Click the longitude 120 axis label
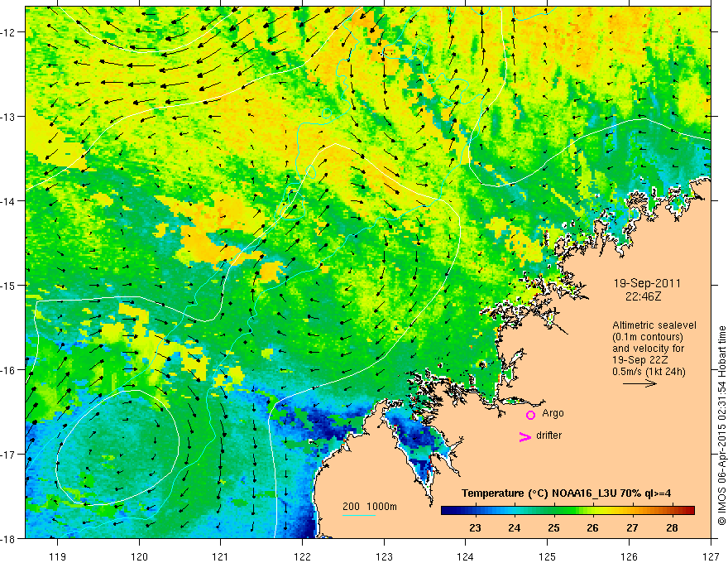The width and height of the screenshot is (728, 563). (139, 556)
